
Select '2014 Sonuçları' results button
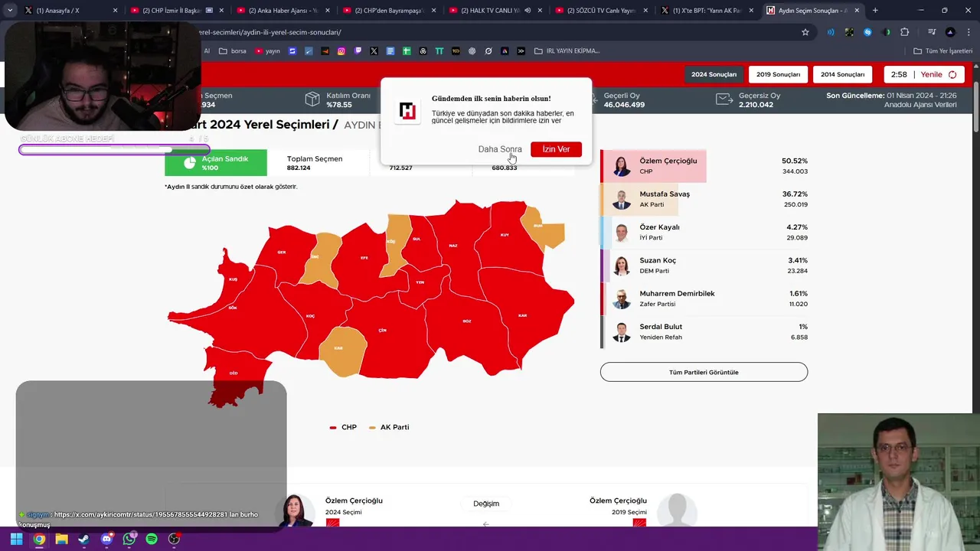click(x=842, y=74)
